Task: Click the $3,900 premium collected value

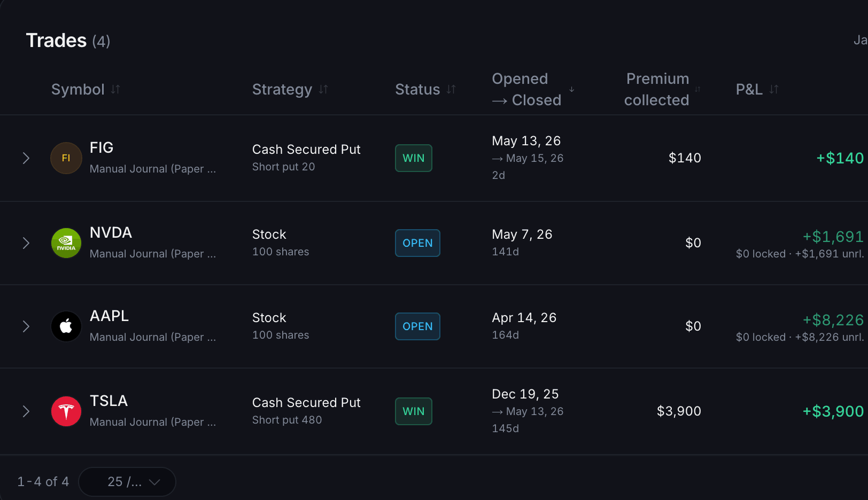Action: (679, 411)
